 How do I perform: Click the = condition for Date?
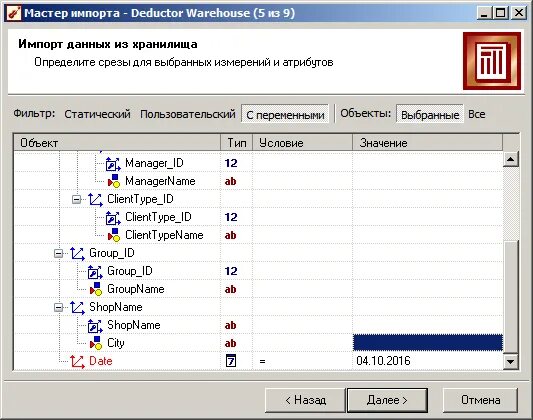coord(262,361)
